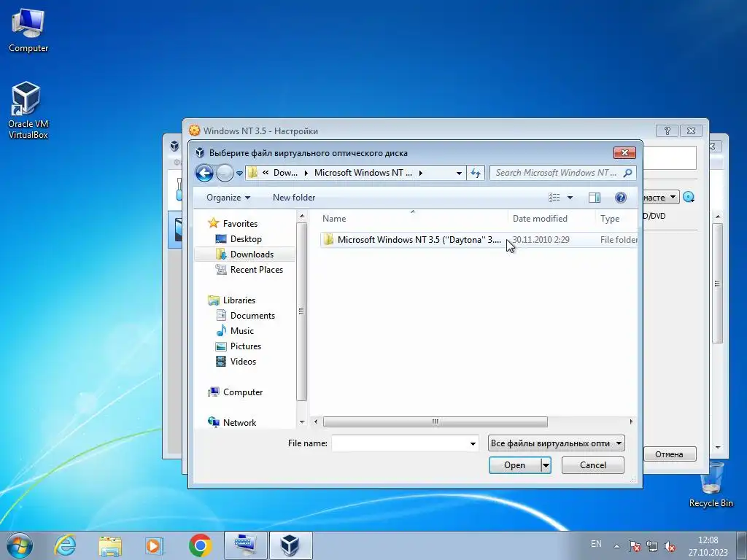Change view using the view icon
The width and height of the screenshot is (747, 560).
(554, 198)
